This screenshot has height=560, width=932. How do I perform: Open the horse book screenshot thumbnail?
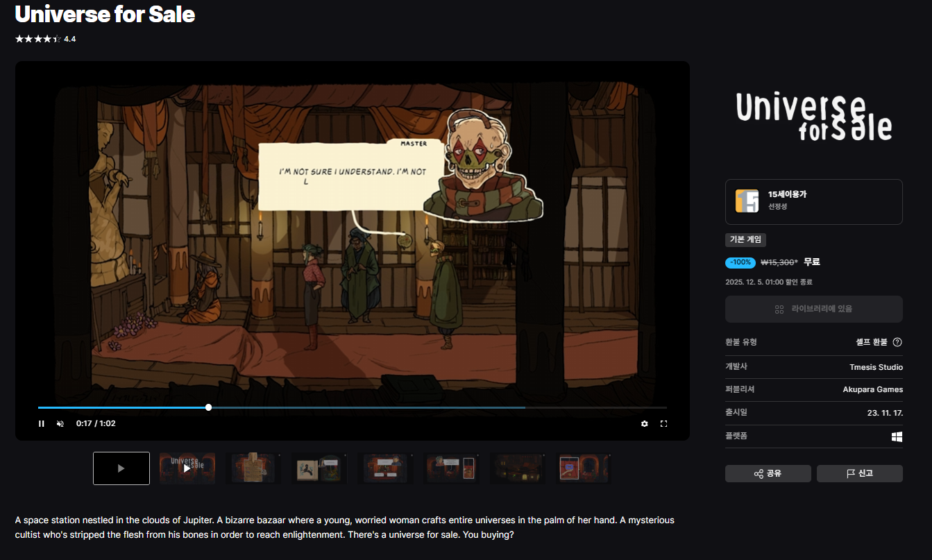319,468
